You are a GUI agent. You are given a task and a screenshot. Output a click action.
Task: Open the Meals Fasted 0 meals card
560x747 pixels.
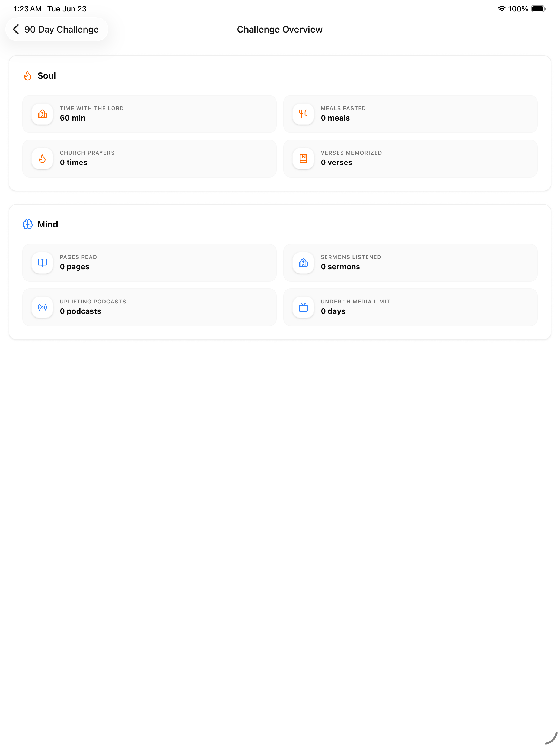(410, 114)
